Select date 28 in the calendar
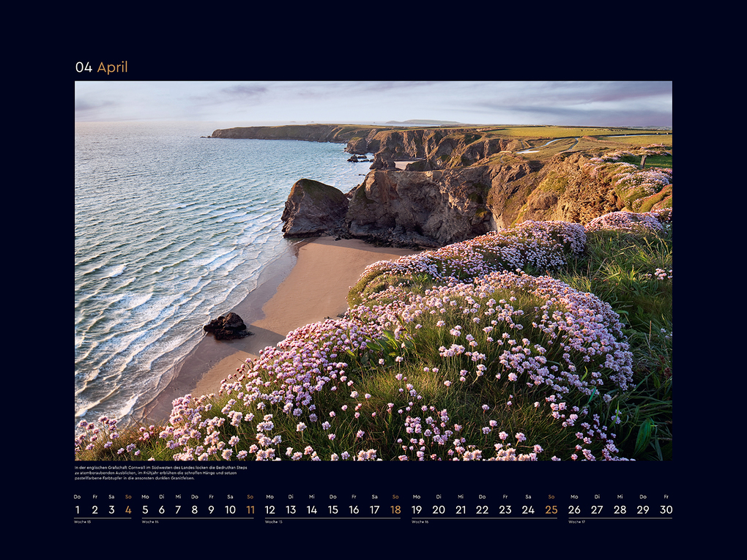The image size is (747, 560). [620, 509]
